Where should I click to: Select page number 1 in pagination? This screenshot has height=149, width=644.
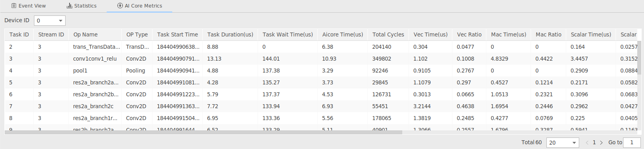[594, 143]
